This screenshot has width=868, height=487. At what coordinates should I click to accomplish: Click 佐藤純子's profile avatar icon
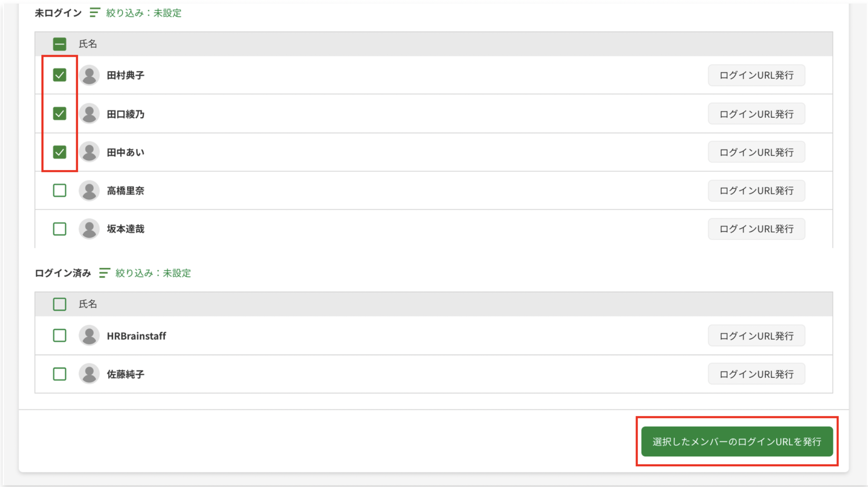pyautogui.click(x=89, y=374)
